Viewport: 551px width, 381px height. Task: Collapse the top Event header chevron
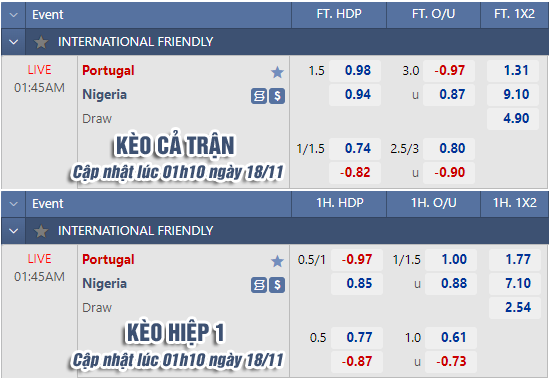tap(14, 15)
